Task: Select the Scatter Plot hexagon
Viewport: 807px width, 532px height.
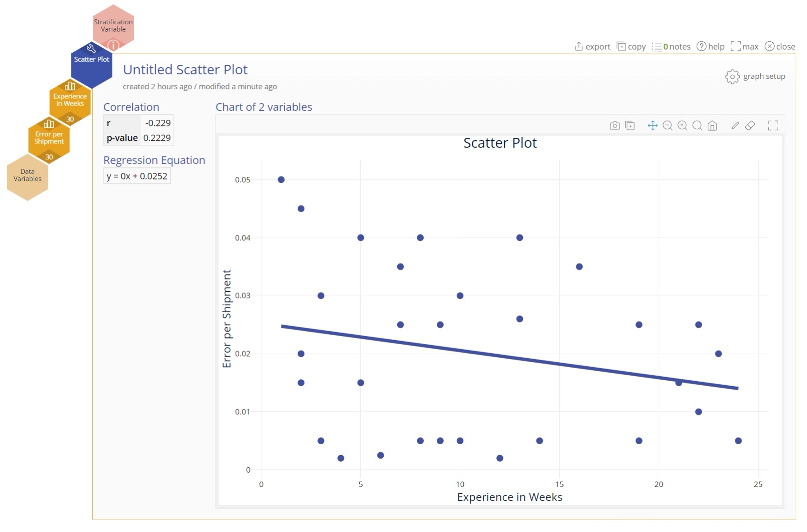Action: 91,65
